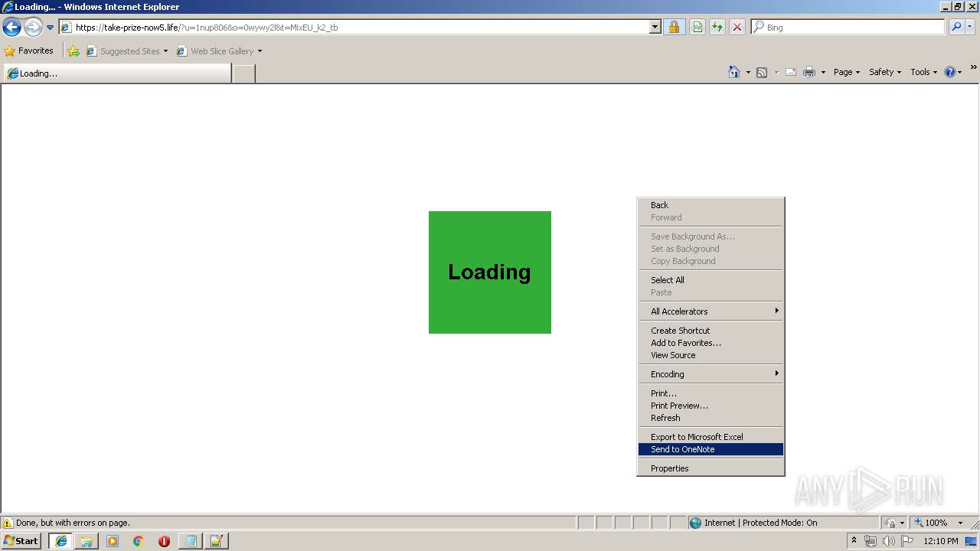Choose Refresh in context menu
This screenshot has width=980, height=551.
(710, 418)
